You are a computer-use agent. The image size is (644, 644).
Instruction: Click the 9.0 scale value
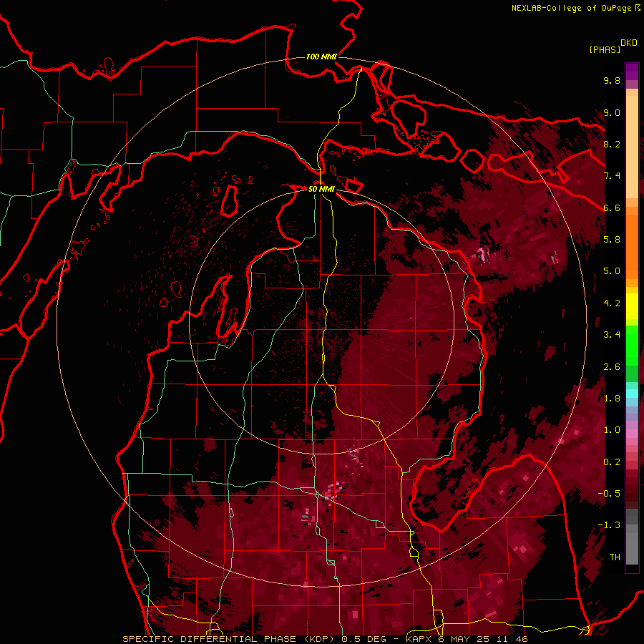(612, 112)
